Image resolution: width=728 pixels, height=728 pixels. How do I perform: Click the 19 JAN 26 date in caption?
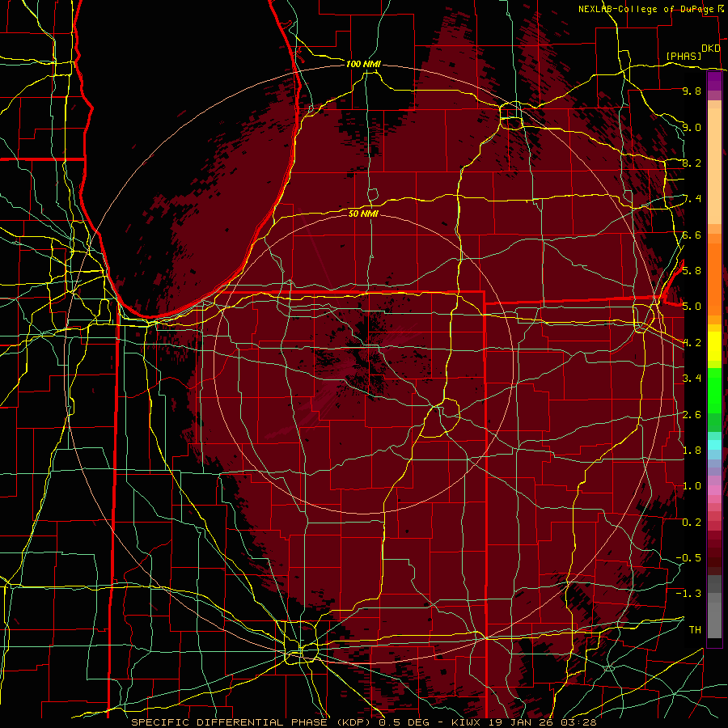(519, 722)
